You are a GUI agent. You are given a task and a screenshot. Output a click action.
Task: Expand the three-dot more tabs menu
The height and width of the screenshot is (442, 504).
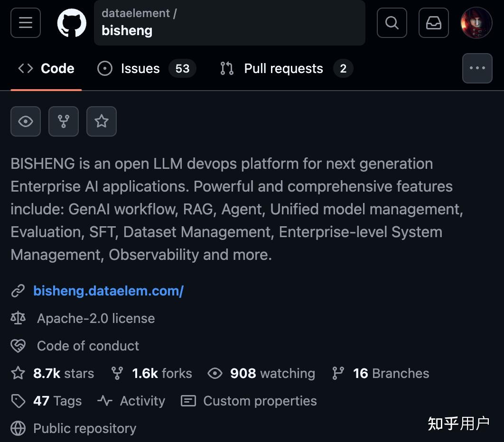(477, 68)
